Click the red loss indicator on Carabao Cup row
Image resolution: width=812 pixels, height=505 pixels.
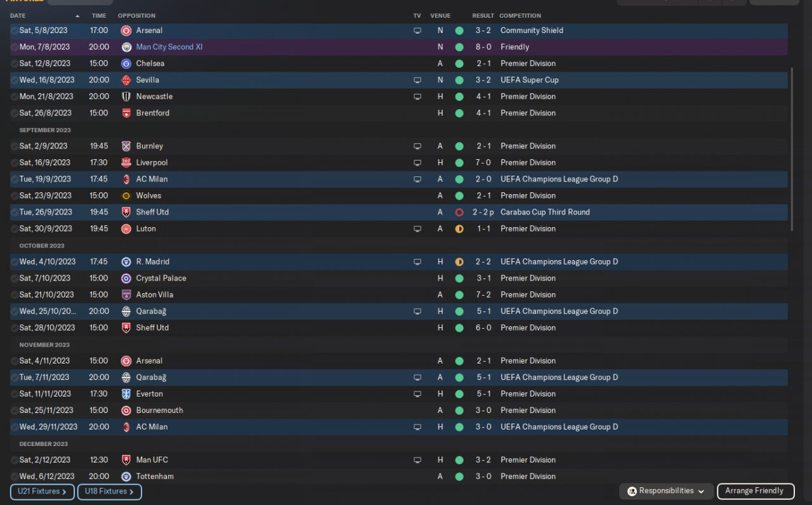(459, 212)
